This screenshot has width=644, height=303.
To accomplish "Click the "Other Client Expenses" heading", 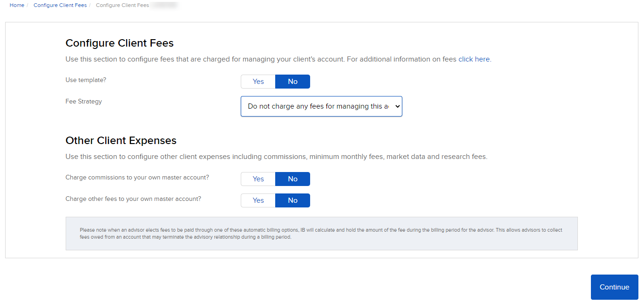I will [121, 140].
